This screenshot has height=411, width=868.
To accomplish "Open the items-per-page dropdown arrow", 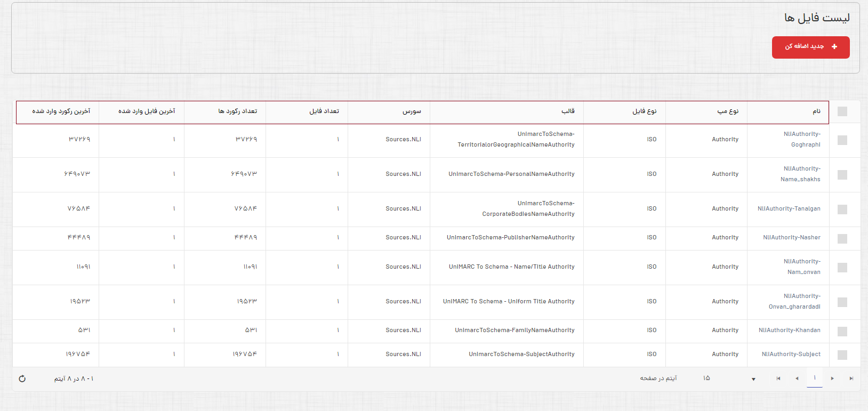I will 753,379.
